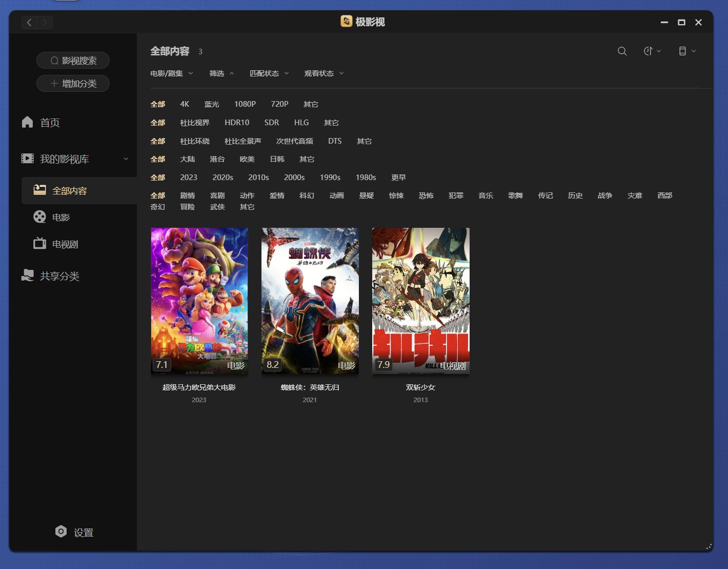The width and height of the screenshot is (728, 569).
Task: Open the 电影/剧集 dropdown
Action: click(172, 73)
